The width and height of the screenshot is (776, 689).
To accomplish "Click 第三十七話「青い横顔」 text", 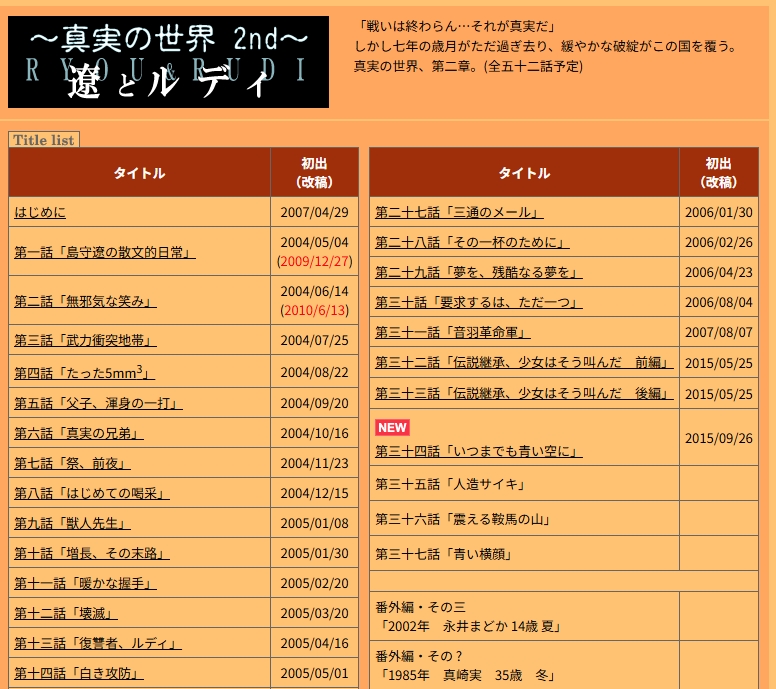I will (x=443, y=554).
